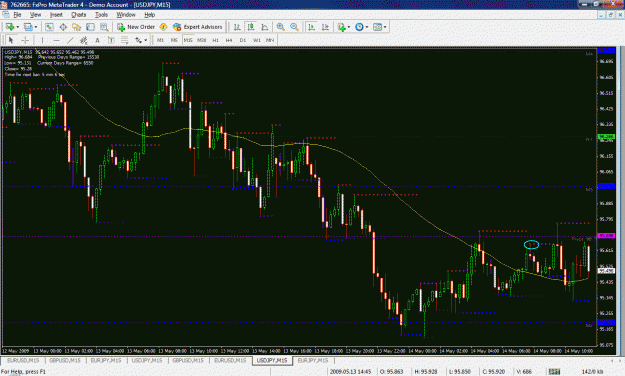Viewport: 625px width, 376px height.
Task: Toggle the M15 timeframe button
Action: (188, 40)
